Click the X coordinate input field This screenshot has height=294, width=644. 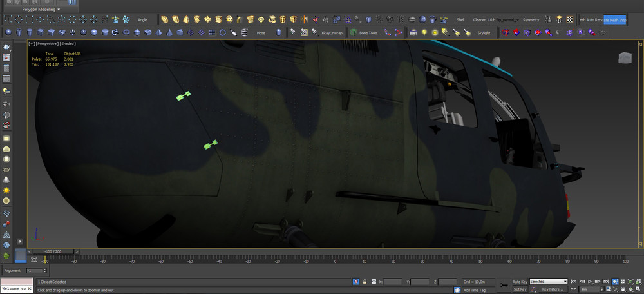[392, 282]
